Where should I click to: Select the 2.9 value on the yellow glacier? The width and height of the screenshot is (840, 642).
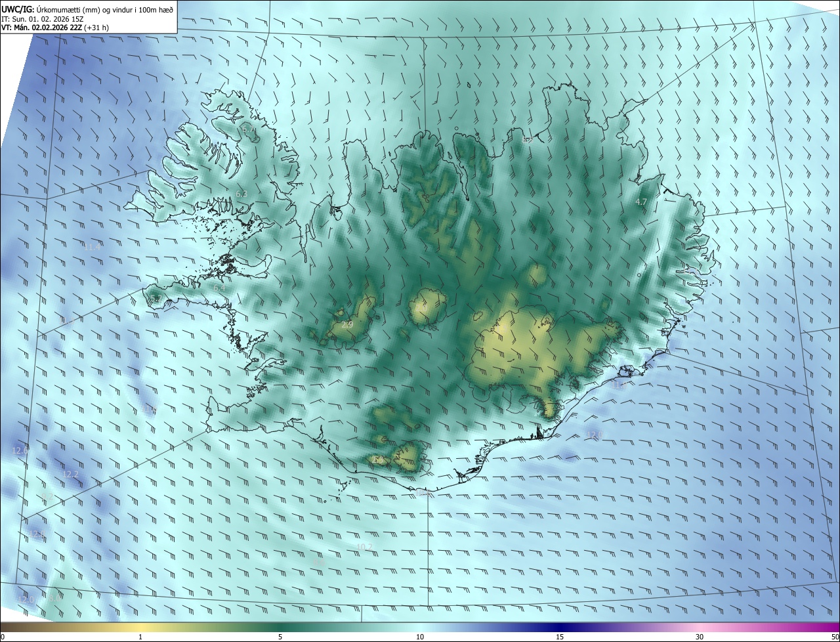pyautogui.click(x=347, y=324)
